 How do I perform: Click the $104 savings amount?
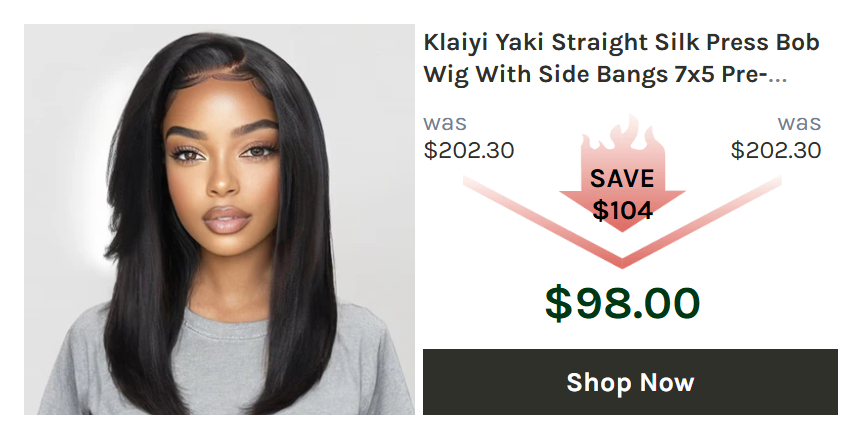coord(622,210)
